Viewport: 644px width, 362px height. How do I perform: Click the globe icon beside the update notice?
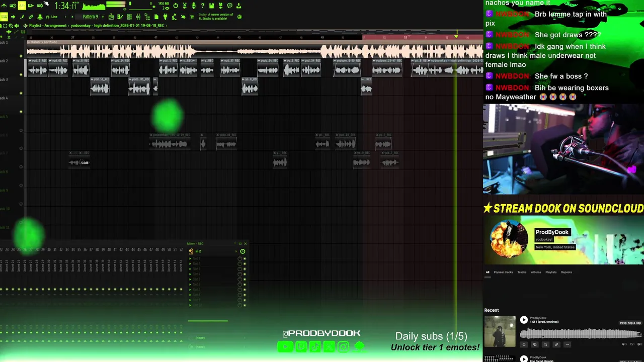pyautogui.click(x=239, y=17)
